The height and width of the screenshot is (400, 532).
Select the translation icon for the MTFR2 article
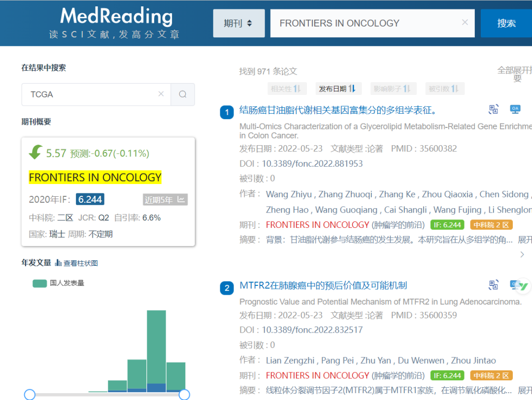click(493, 285)
